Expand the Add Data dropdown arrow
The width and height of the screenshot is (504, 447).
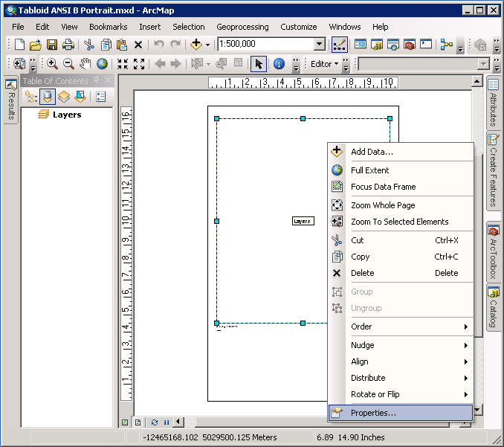[207, 45]
